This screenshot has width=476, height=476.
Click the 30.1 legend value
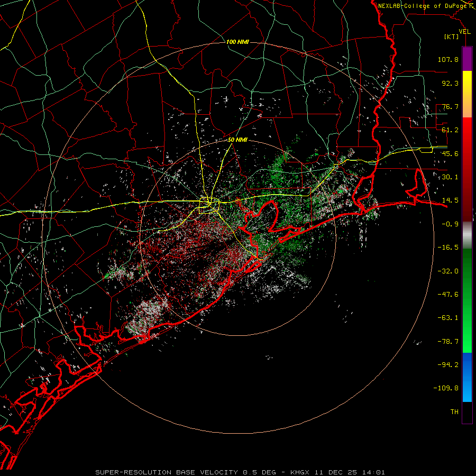tap(450, 177)
